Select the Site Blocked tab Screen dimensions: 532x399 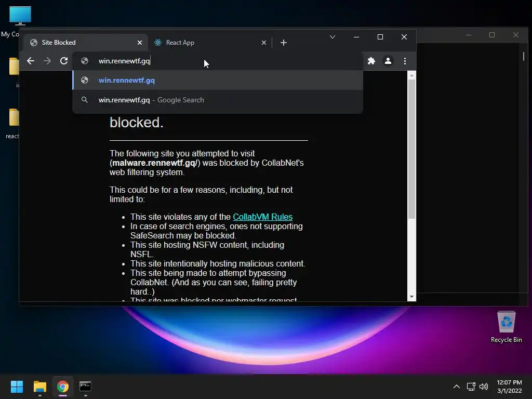point(86,43)
